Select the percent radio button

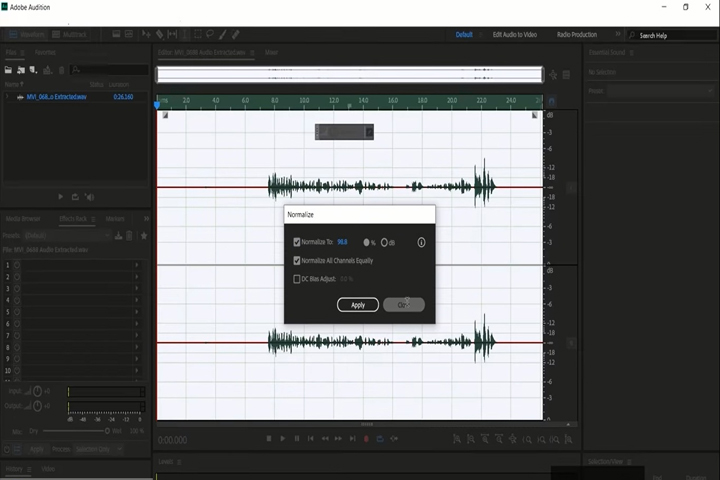(x=366, y=243)
